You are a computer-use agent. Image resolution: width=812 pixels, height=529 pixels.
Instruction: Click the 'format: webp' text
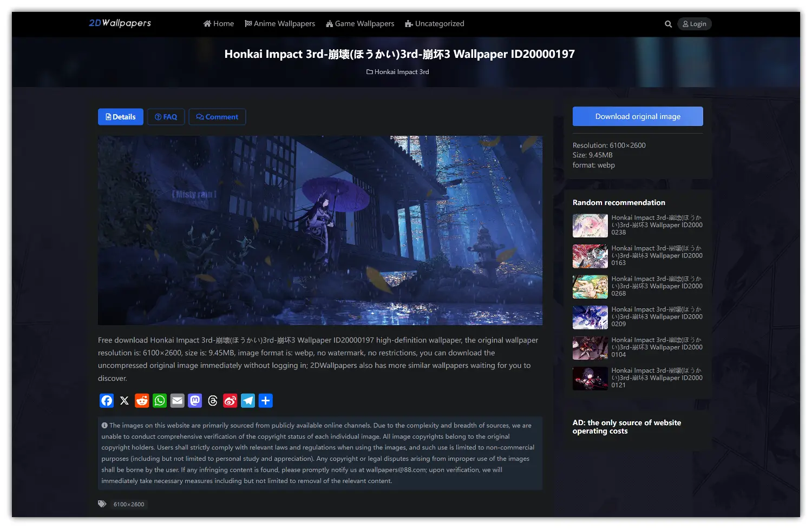[x=594, y=166]
